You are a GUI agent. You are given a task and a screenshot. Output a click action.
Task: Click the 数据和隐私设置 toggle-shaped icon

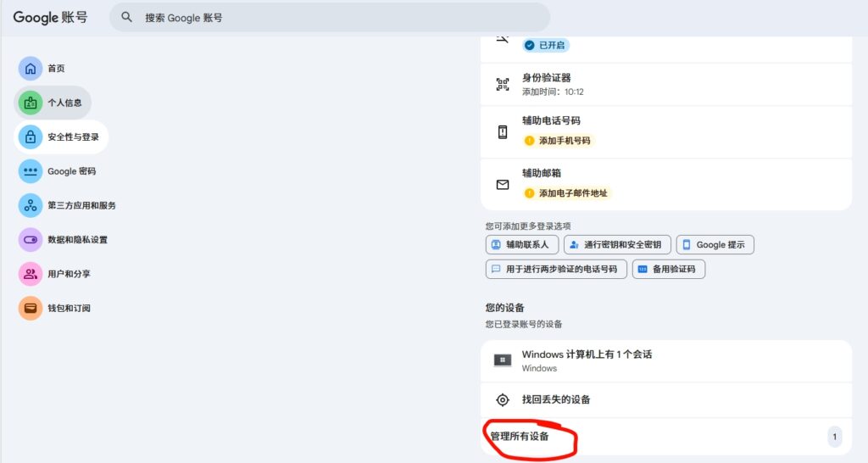click(31, 240)
